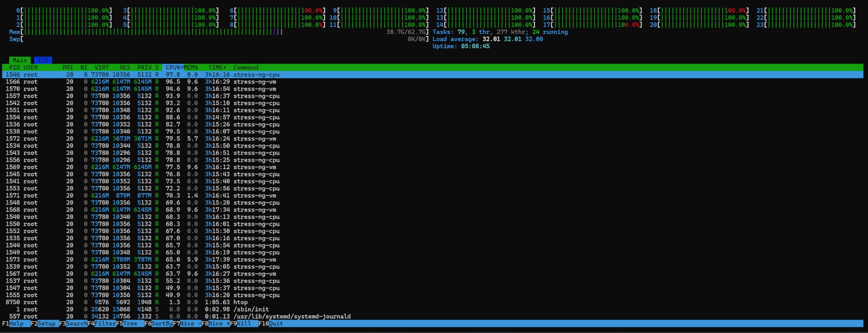This screenshot has width=868, height=333.
Task: Select process row PID 1571
Action: [x=432, y=195]
